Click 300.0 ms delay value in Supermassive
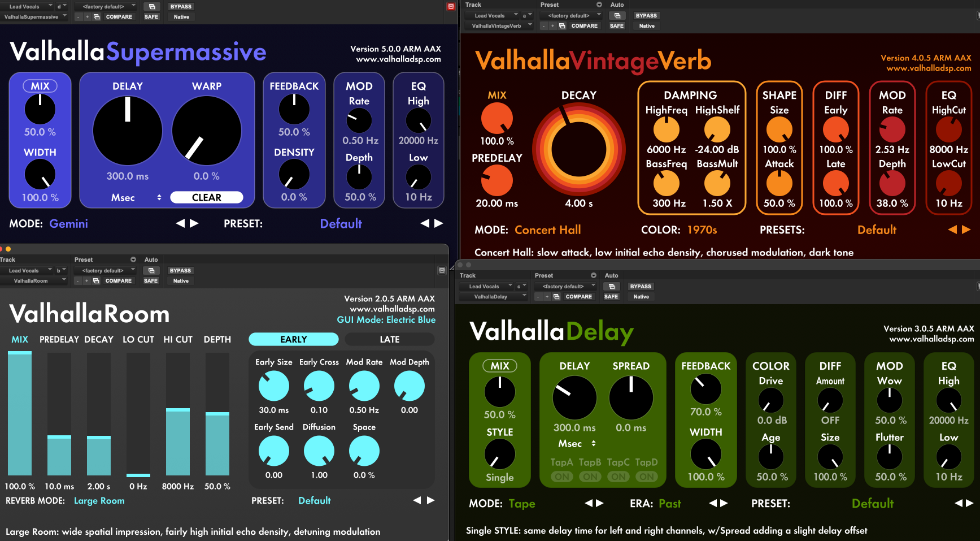This screenshot has height=541, width=980. click(128, 176)
